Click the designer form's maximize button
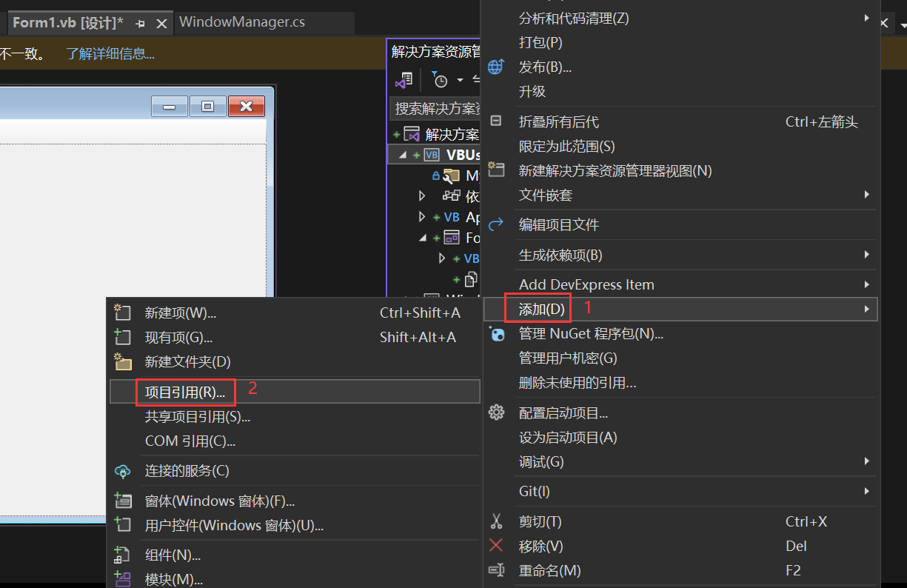 208,107
